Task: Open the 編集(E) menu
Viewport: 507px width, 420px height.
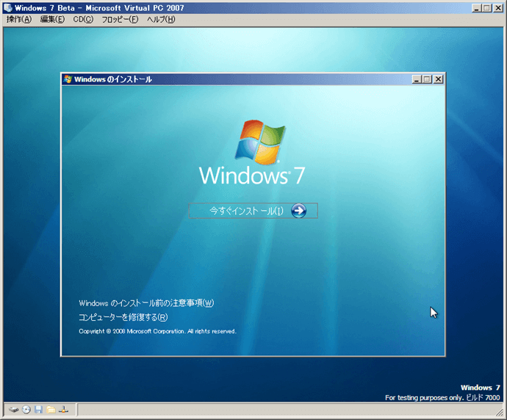Action: point(51,19)
